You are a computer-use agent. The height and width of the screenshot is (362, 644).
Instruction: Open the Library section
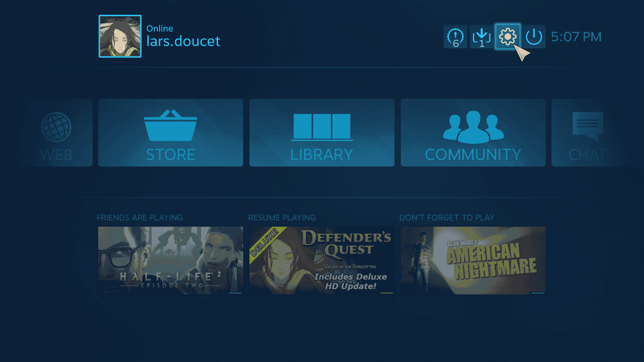pos(322,133)
